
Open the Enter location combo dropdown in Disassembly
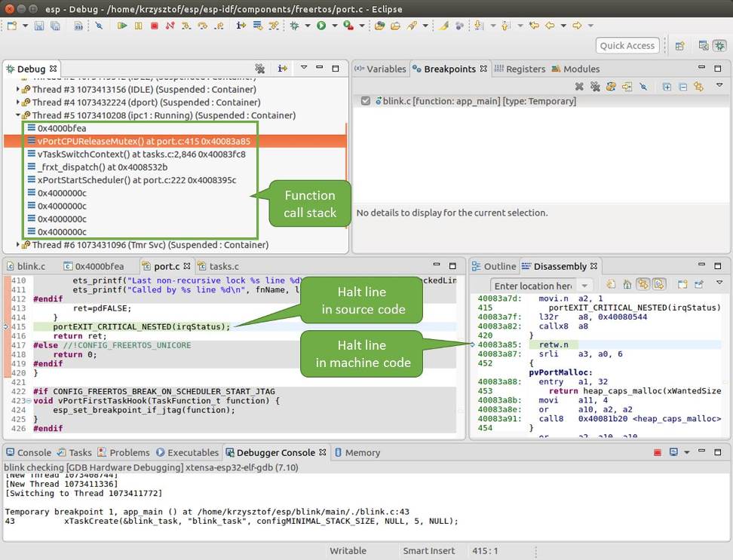click(587, 286)
